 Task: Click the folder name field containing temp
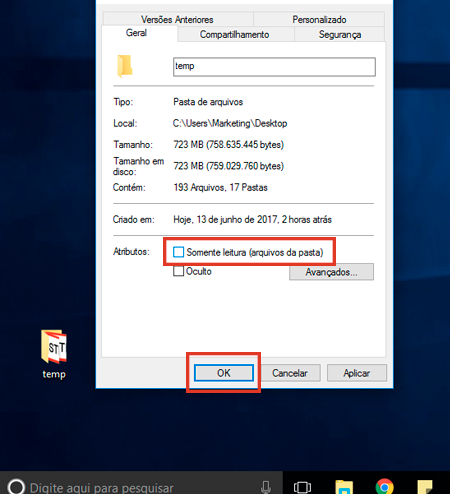point(274,67)
